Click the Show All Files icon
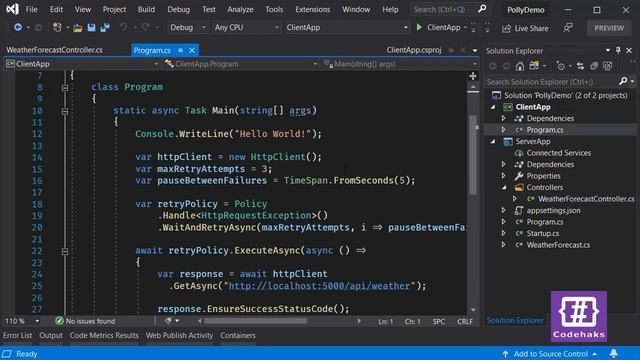 coord(608,66)
